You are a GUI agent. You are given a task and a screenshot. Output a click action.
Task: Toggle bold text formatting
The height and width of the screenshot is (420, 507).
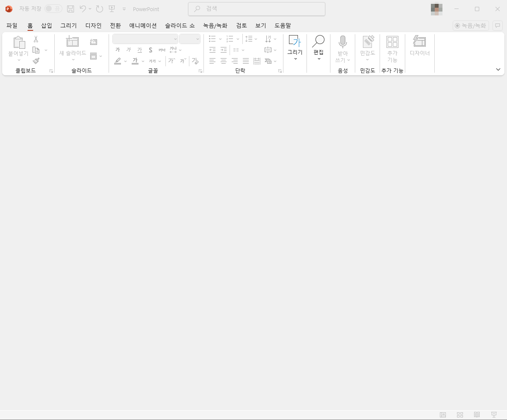pos(118,50)
